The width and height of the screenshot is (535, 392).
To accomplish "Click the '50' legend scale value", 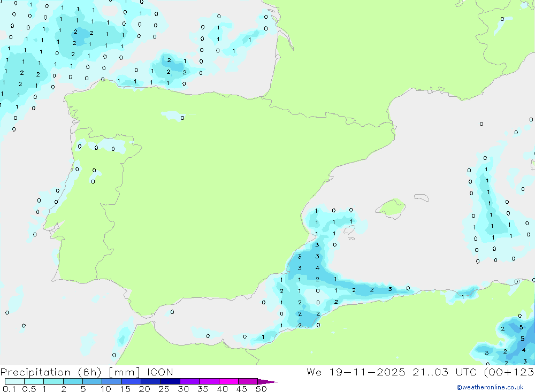I will [261, 389].
